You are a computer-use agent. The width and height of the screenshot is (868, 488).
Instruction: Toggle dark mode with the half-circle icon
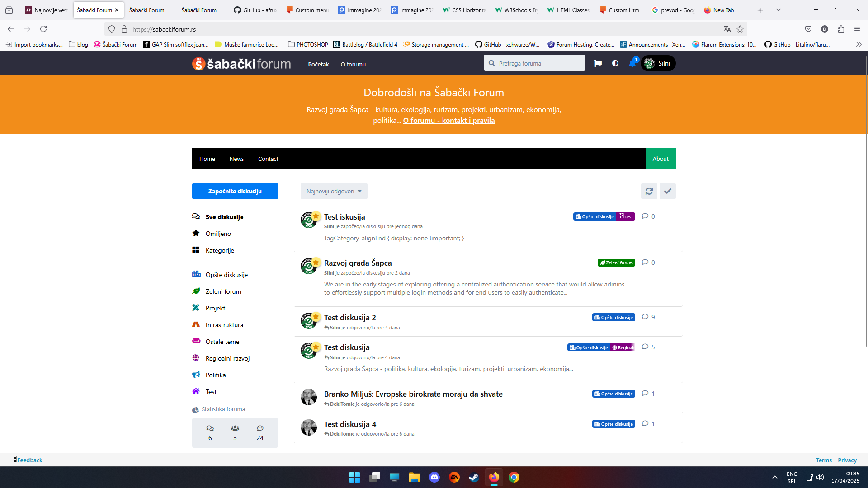tap(615, 63)
